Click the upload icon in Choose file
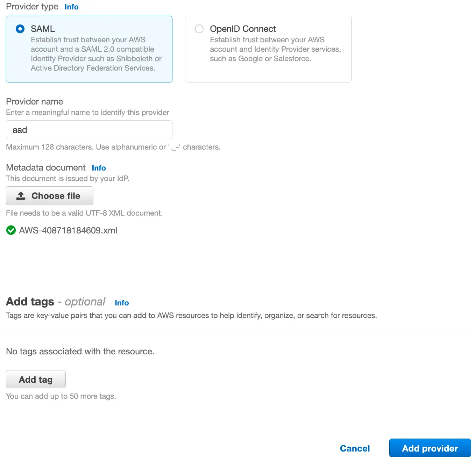This screenshot has width=476, height=462. click(x=21, y=196)
